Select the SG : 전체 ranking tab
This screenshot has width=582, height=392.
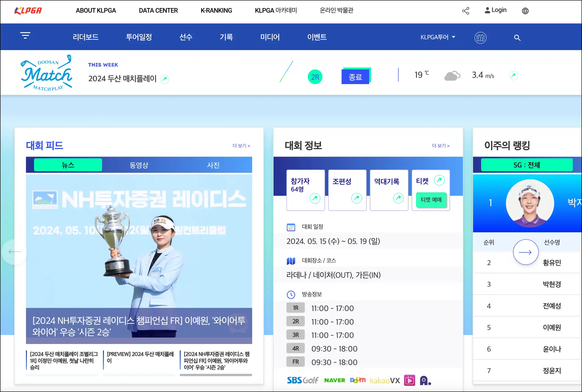click(527, 165)
